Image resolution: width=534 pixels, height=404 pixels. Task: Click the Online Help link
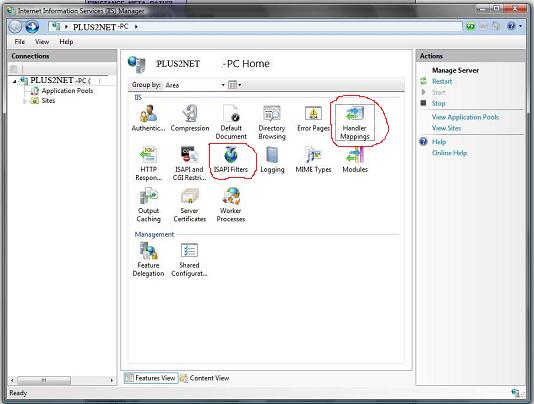(449, 153)
